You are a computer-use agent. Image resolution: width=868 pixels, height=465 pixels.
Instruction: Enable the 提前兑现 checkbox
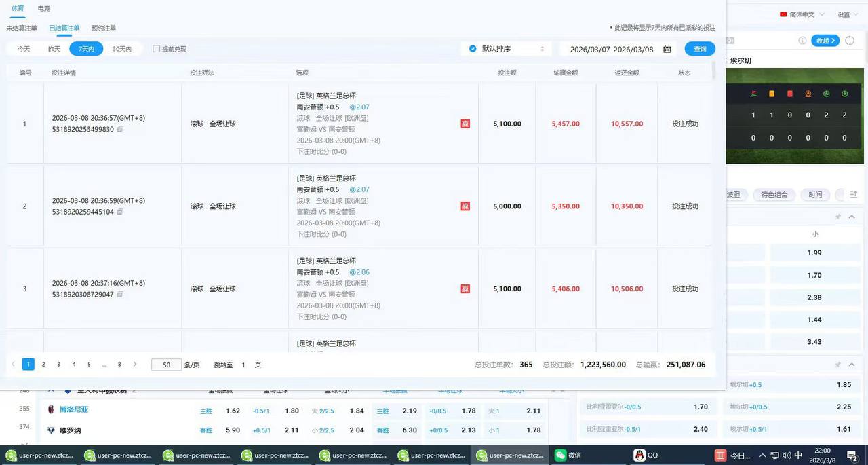[x=157, y=49]
